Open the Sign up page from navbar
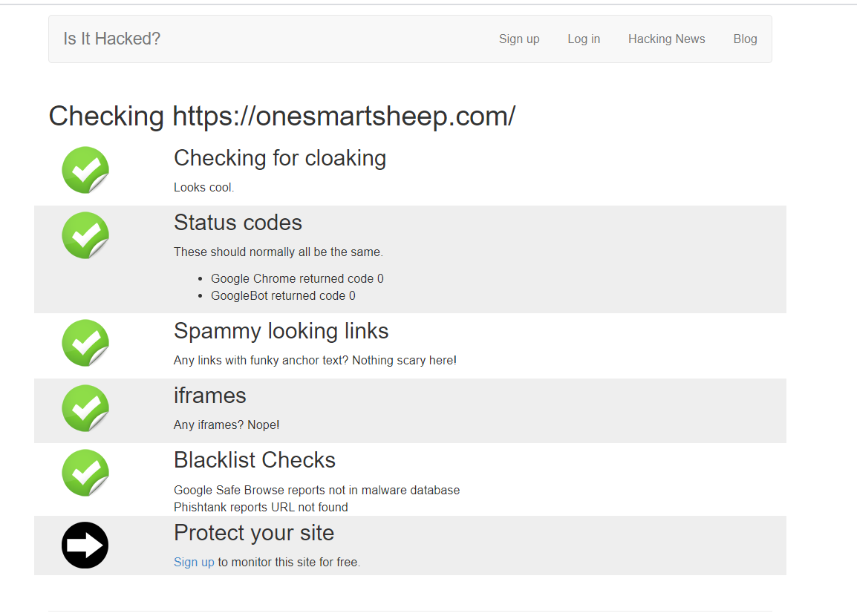This screenshot has width=857, height=616. coord(519,39)
